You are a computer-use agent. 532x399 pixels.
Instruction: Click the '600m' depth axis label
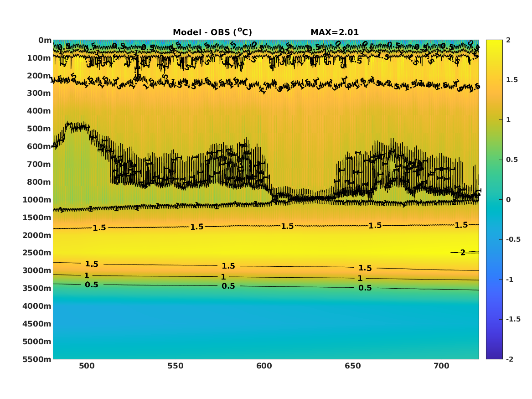pyautogui.click(x=39, y=146)
